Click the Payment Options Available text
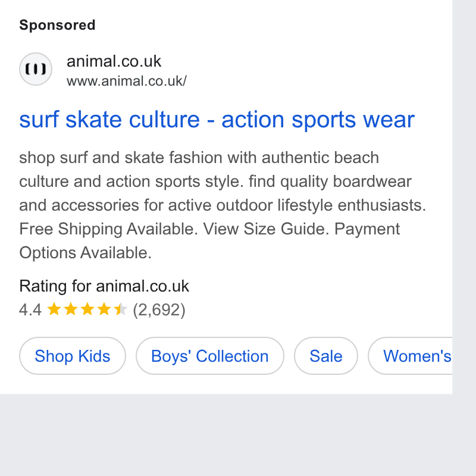This screenshot has height=476, width=476. [209, 241]
